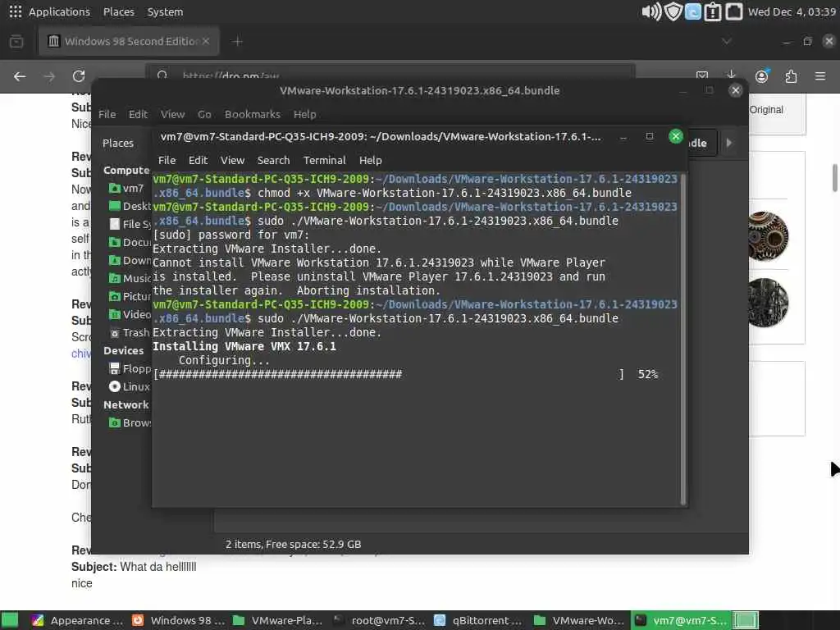The width and height of the screenshot is (840, 630).
Task: Click the clock showing Wed Dec 4
Action: [792, 11]
